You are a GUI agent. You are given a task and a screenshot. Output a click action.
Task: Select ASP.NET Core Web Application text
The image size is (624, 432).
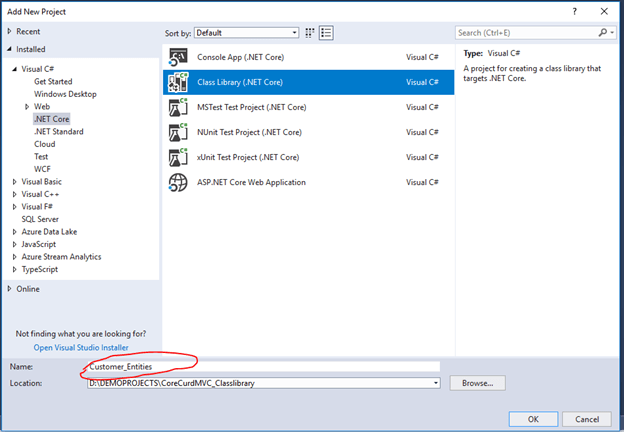click(x=252, y=183)
